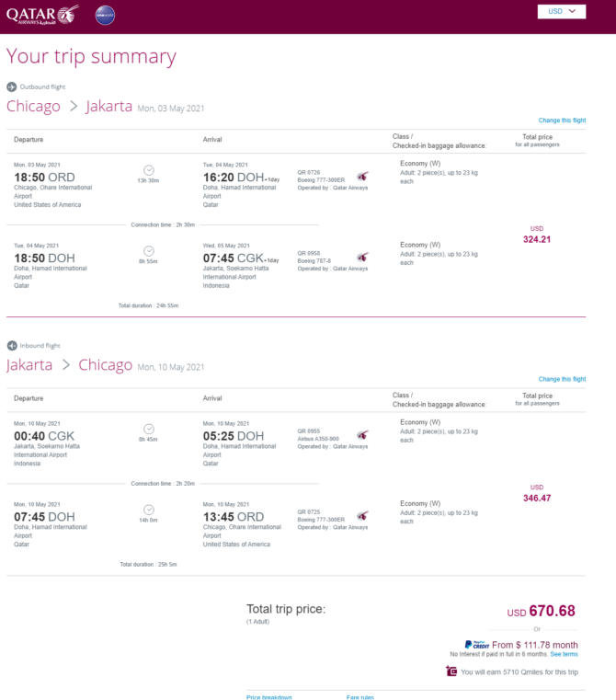Change the Jakarta to Chicago flight
Image resolution: width=616 pixels, height=700 pixels.
pos(562,379)
